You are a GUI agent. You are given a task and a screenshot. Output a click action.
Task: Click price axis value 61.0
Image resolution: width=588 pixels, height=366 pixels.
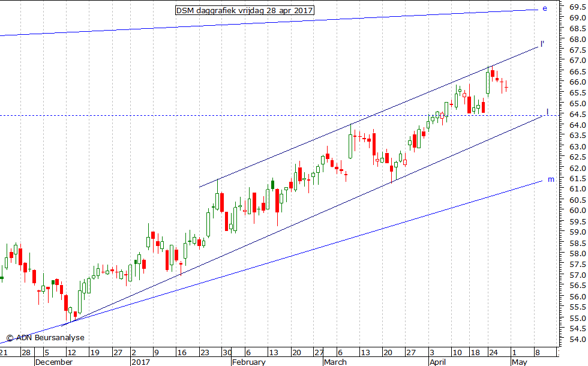coord(578,189)
